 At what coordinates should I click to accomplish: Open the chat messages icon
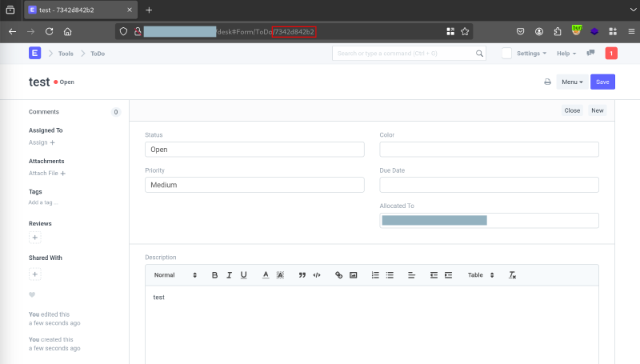(x=590, y=53)
